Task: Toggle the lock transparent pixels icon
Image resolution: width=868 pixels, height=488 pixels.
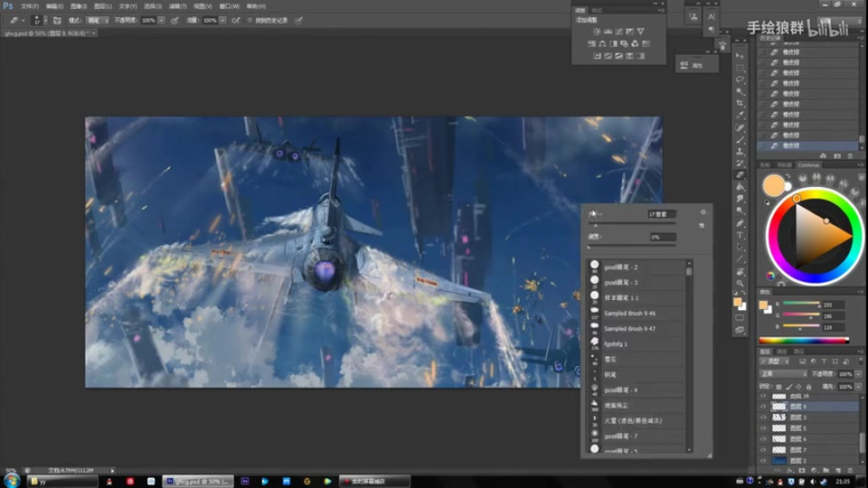Action: point(778,387)
